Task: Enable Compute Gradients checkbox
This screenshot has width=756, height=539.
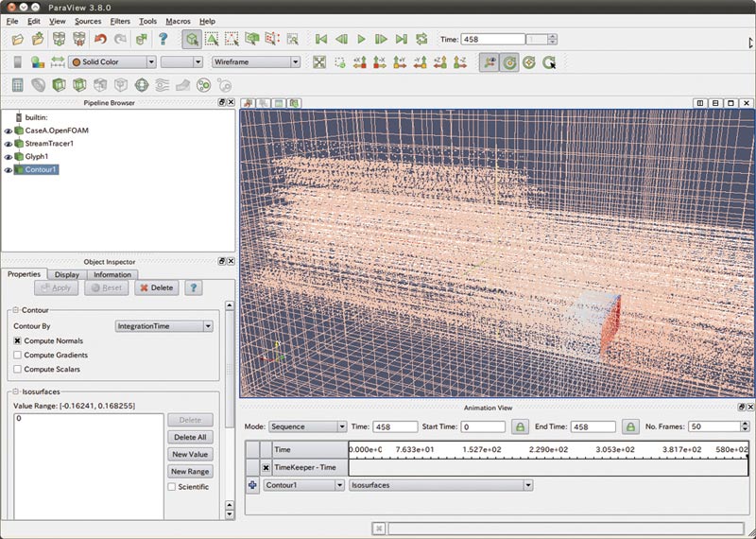Action: click(x=18, y=355)
